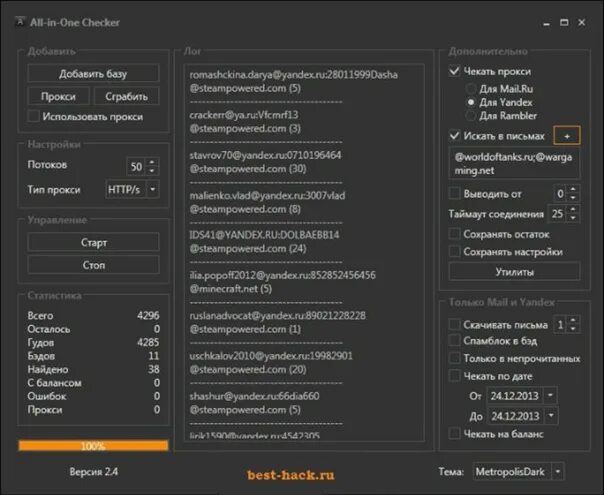The height and width of the screenshot is (495, 604).
Task: Decrease Таймаут соединения value
Action: click(573, 218)
